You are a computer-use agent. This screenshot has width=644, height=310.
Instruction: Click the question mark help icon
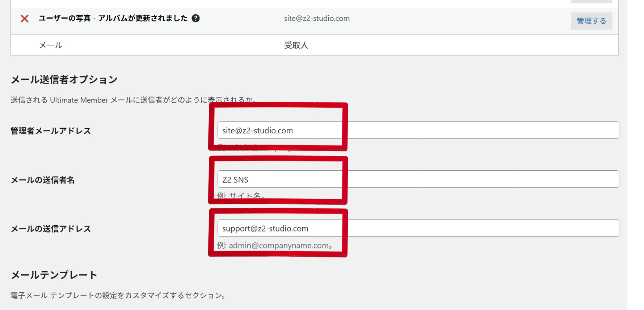(196, 18)
